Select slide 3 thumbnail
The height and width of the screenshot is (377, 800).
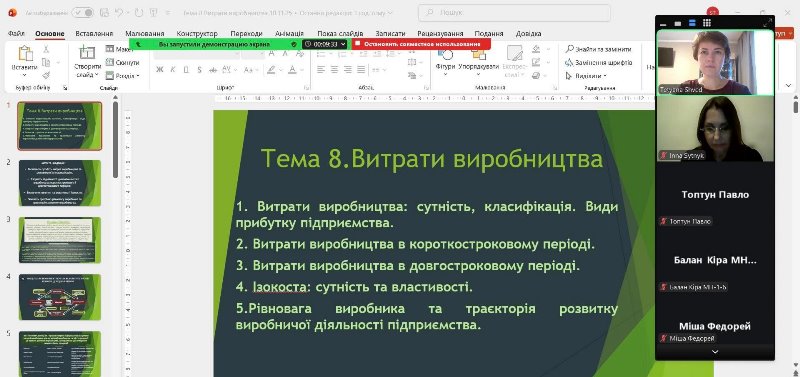[60, 240]
